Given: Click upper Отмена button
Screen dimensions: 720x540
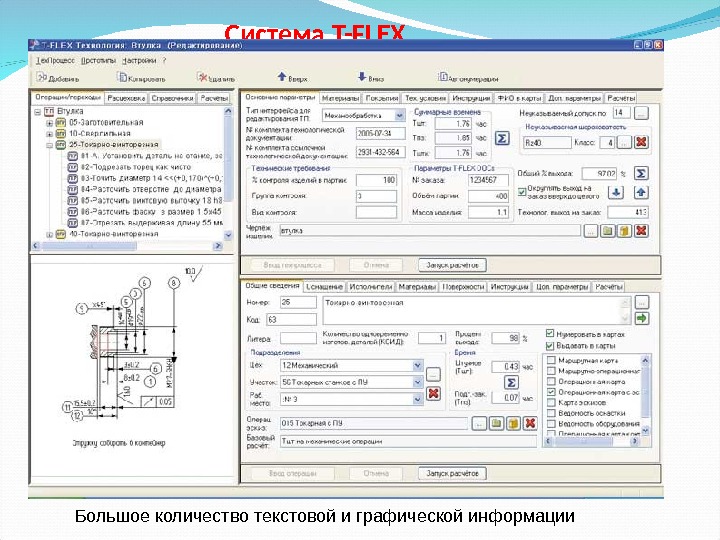Looking at the screenshot, I should point(376,265).
